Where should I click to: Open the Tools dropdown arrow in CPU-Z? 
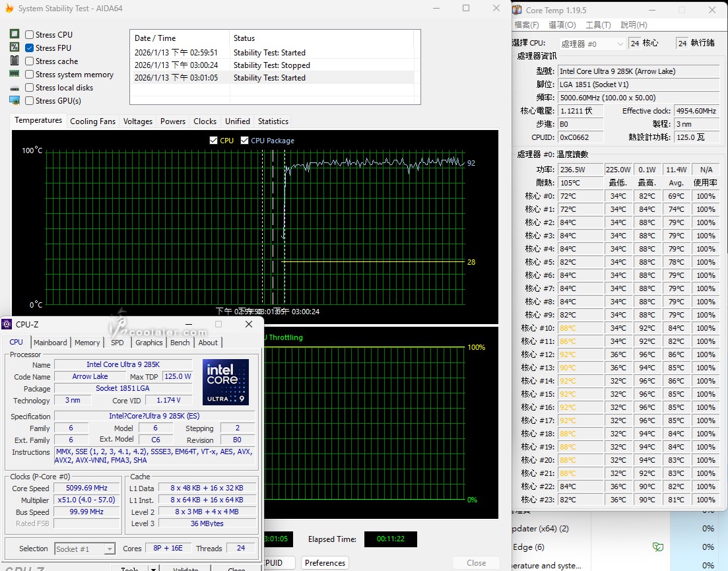pos(153,569)
